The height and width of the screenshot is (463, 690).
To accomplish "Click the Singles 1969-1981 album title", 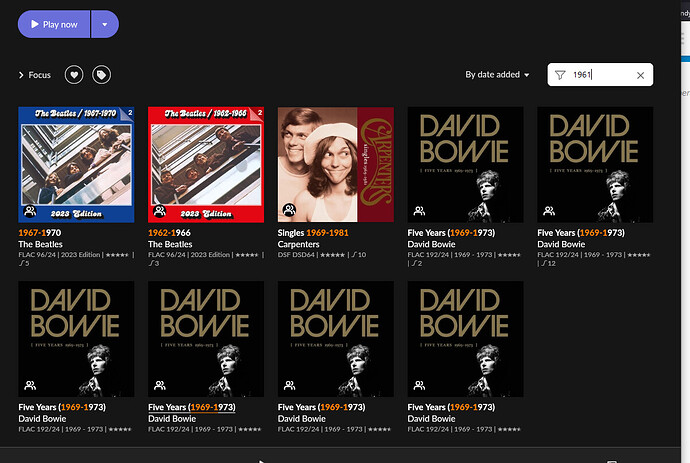I will pos(313,233).
